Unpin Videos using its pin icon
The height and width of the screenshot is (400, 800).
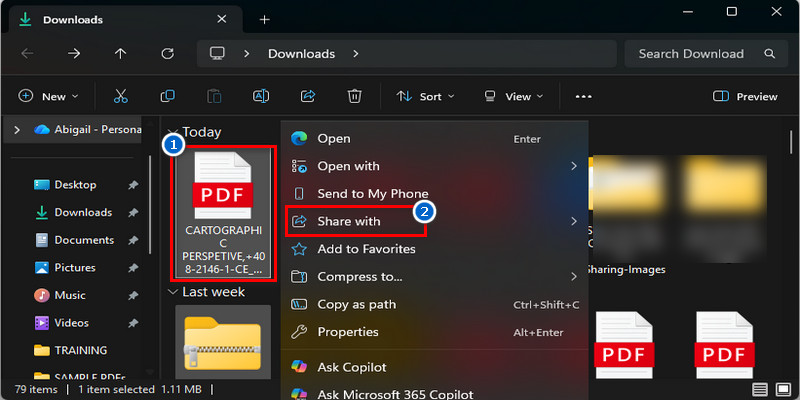coord(133,323)
